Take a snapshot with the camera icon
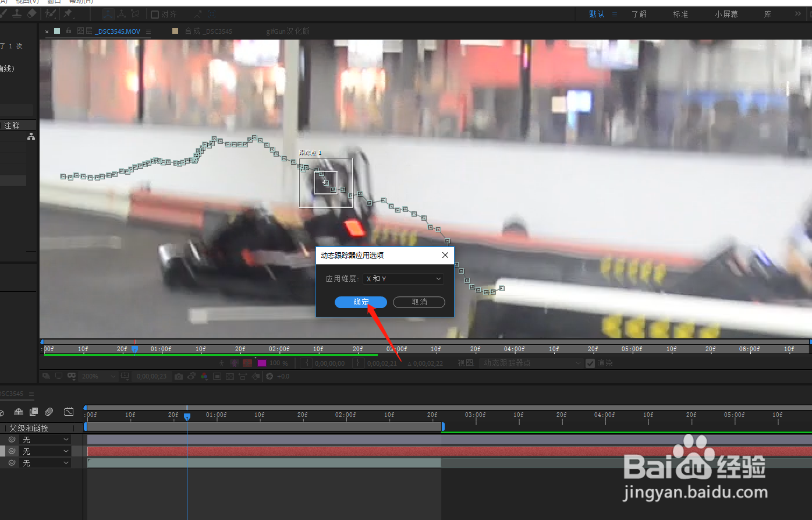Image resolution: width=812 pixels, height=520 pixels. (x=179, y=376)
